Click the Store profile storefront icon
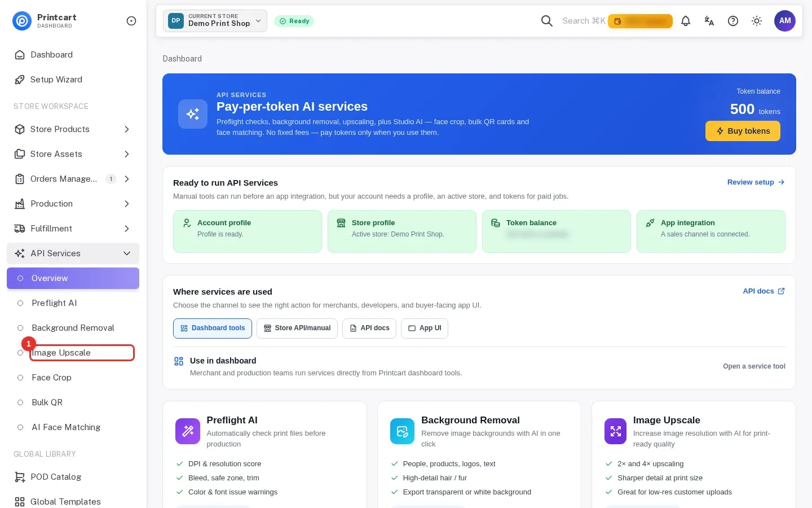 click(x=341, y=223)
